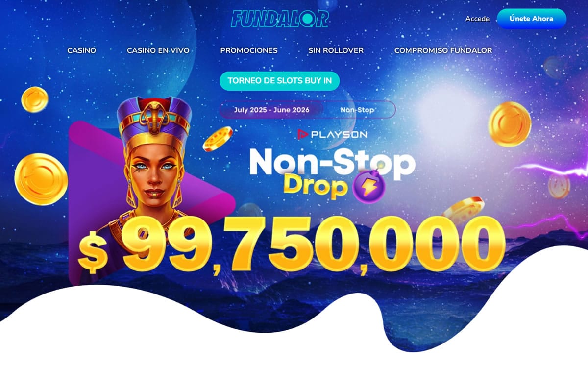Click the gold coin near top right
This screenshot has height=367, width=588.
tap(510, 124)
